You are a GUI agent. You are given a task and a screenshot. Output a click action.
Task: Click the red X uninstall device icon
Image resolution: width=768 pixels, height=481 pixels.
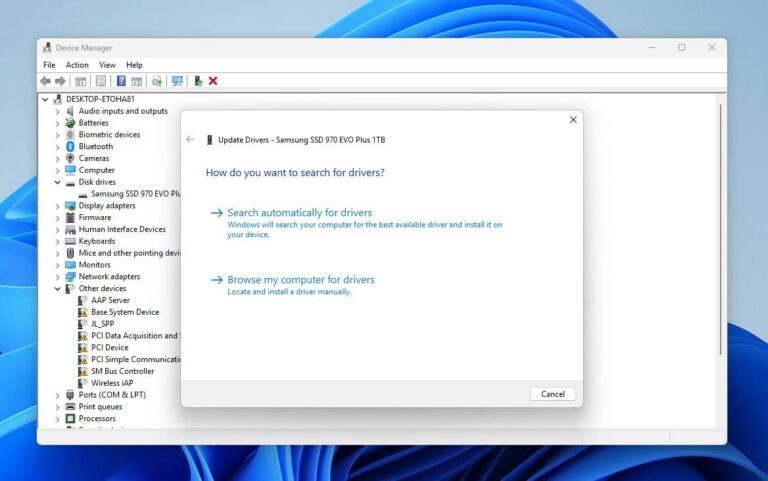tap(213, 81)
